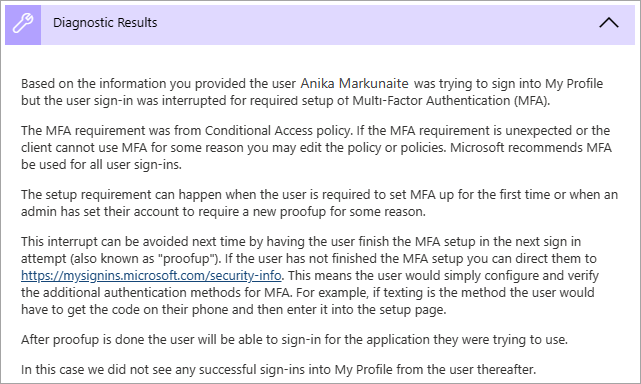Click the empty purple header bar area

point(376,23)
